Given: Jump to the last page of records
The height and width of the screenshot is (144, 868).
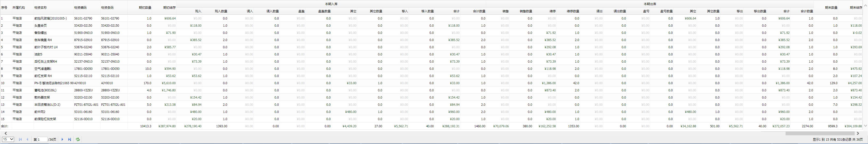Looking at the screenshot, I should tap(70, 139).
